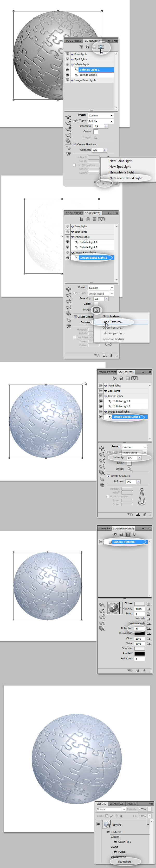Choose Load Texture from the menu
Image resolution: width=156 pixels, height=868 pixels.
point(112,322)
